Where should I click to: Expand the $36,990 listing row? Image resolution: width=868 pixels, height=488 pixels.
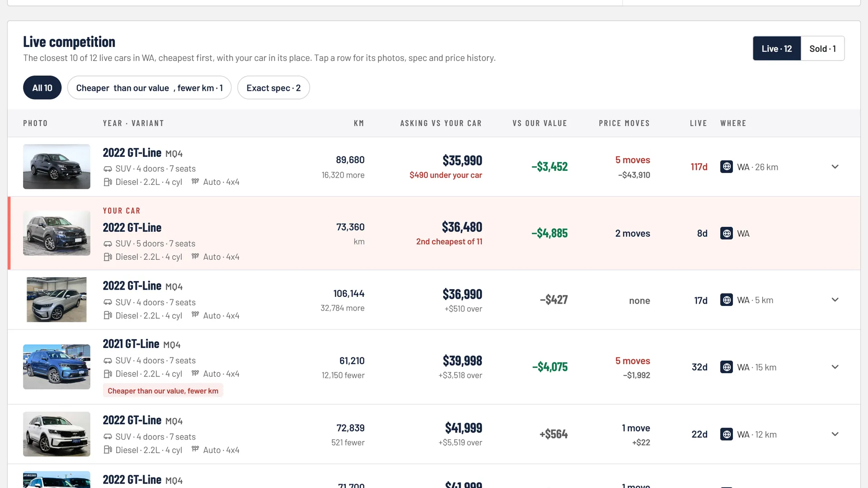[835, 300]
